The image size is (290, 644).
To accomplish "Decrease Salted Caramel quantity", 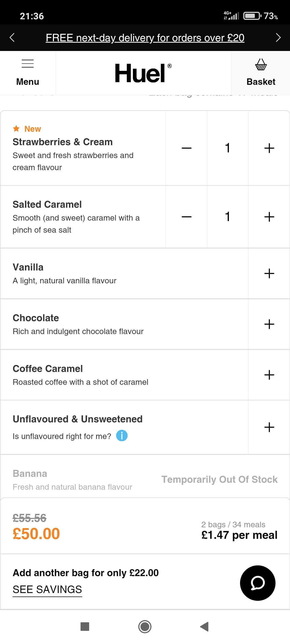I will point(187,217).
